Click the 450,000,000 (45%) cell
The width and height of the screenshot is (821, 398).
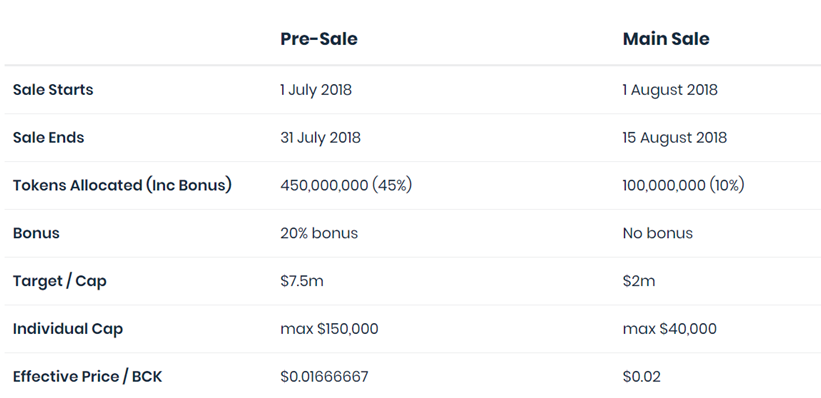point(346,185)
